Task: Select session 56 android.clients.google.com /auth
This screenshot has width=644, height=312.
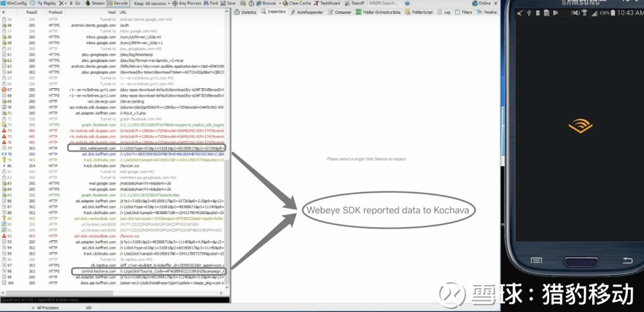Action: (113, 25)
